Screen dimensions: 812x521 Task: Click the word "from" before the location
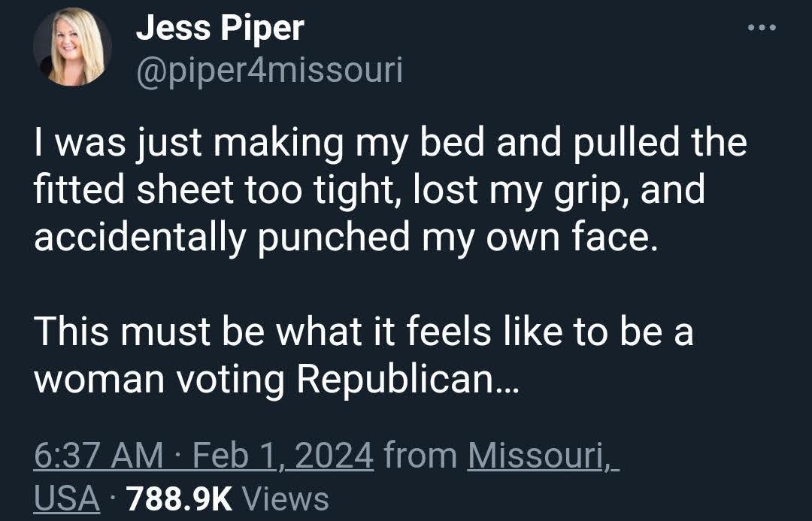click(420, 455)
